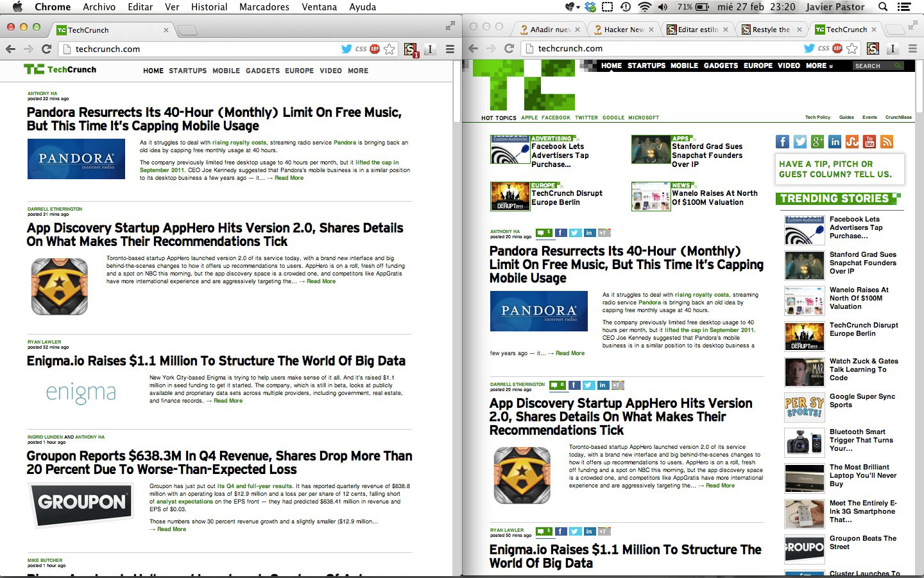This screenshot has width=924, height=578.
Task: Open 'Watch Zuck & Gates' trending thumbnail
Action: pyautogui.click(x=804, y=371)
